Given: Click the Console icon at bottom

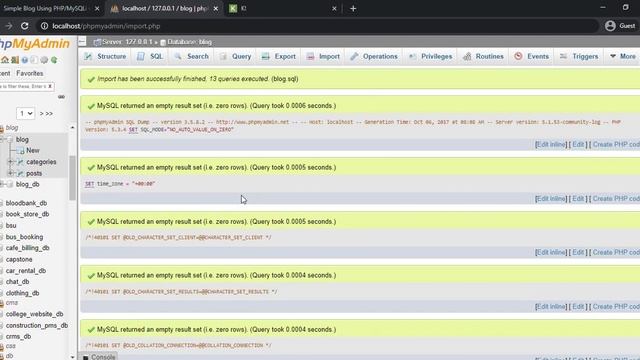Looking at the screenshot, I should coord(85,357).
